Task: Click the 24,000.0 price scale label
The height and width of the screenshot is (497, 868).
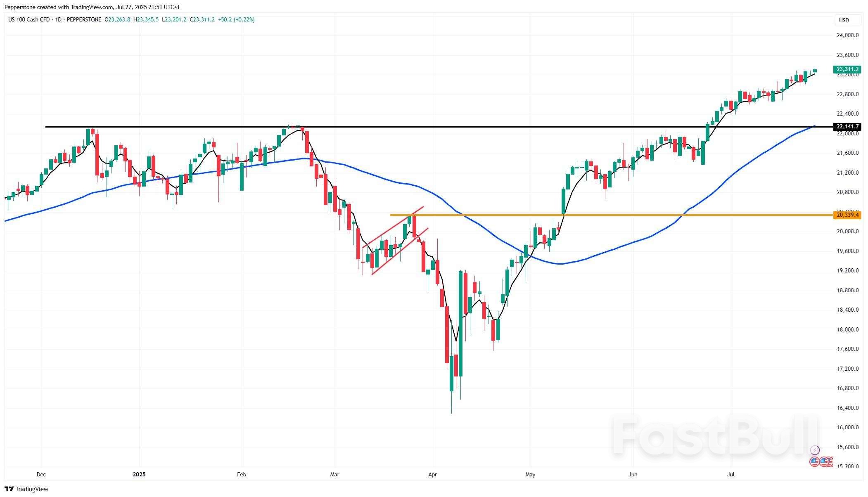Action: 847,35
